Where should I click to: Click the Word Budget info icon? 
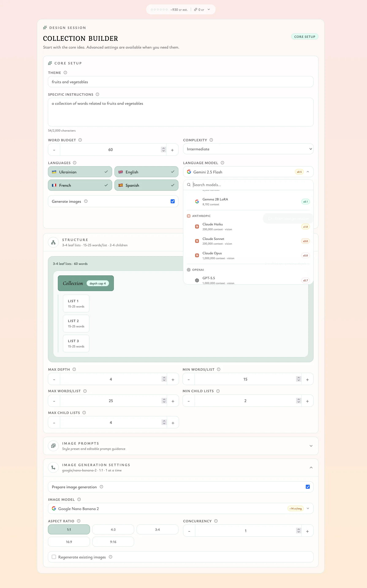click(x=80, y=140)
